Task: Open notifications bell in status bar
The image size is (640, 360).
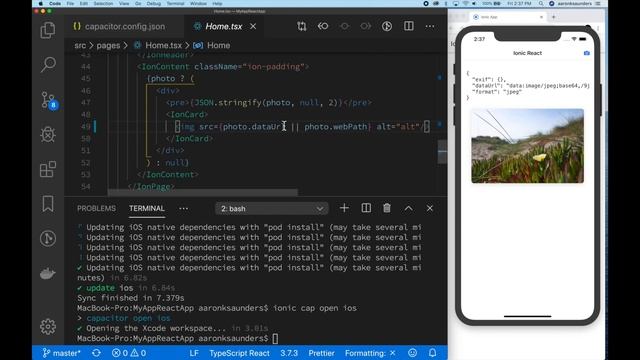Action: (432, 353)
